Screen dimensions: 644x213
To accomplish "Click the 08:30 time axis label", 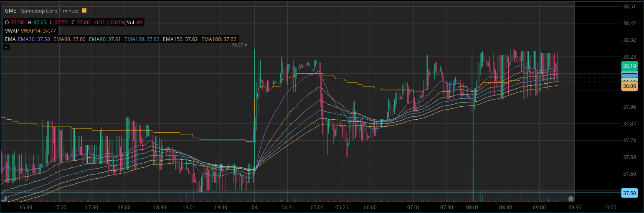I will [x=505, y=207].
